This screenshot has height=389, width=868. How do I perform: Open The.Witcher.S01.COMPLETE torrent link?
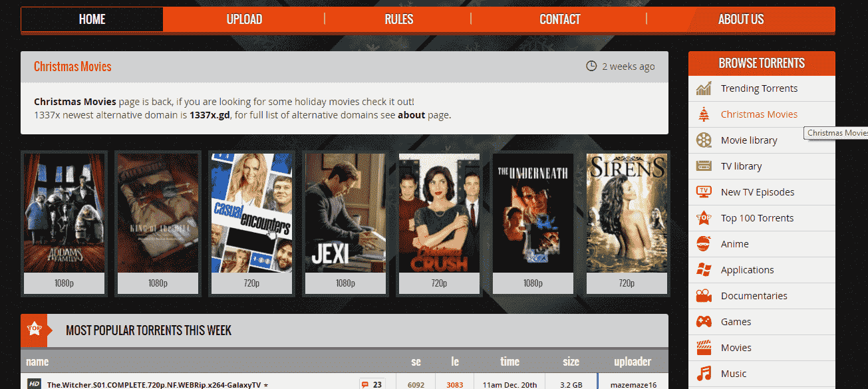[x=154, y=385]
